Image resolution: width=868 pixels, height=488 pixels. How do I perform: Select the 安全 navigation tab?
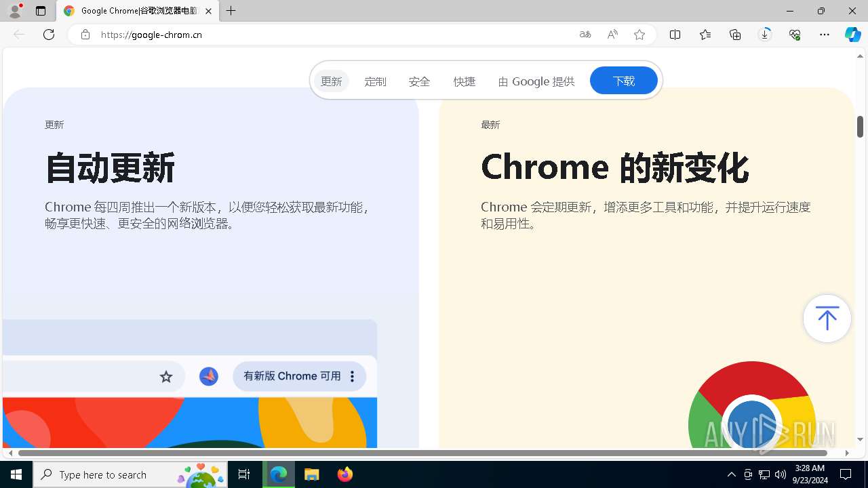click(x=420, y=81)
